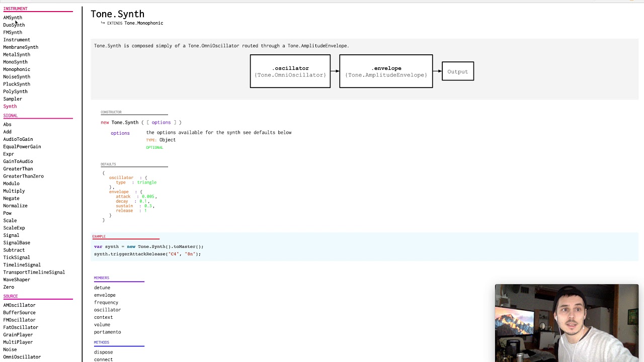
Task: Open the Expr signal page
Action: tap(9, 154)
